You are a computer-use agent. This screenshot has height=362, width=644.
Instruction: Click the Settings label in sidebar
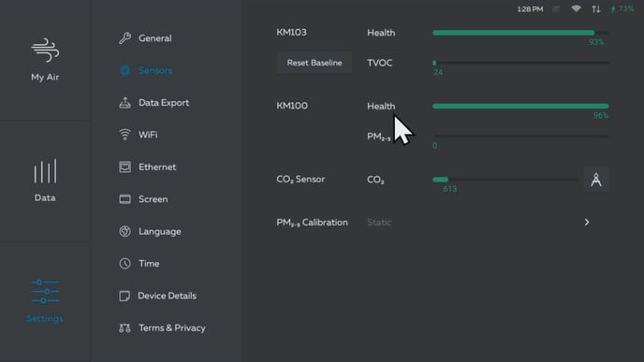pyautogui.click(x=45, y=318)
